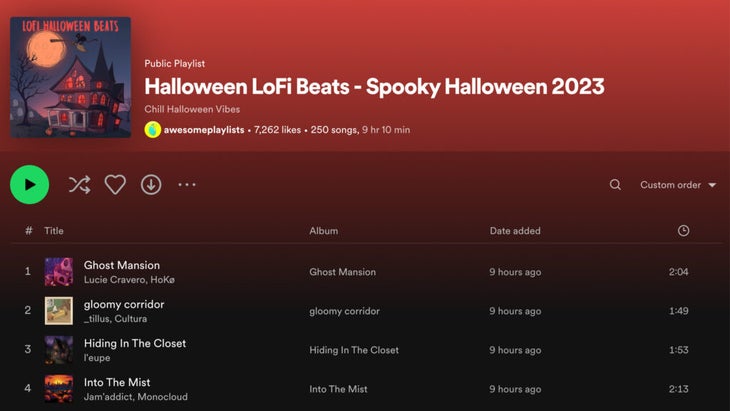Open artists Lucie Cravero, HoKø

[x=129, y=280]
